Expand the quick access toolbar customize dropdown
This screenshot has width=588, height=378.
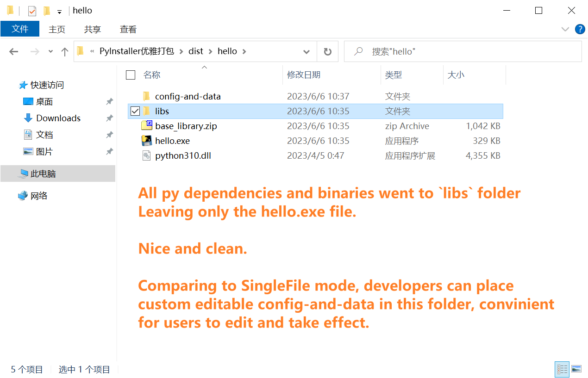(x=58, y=10)
